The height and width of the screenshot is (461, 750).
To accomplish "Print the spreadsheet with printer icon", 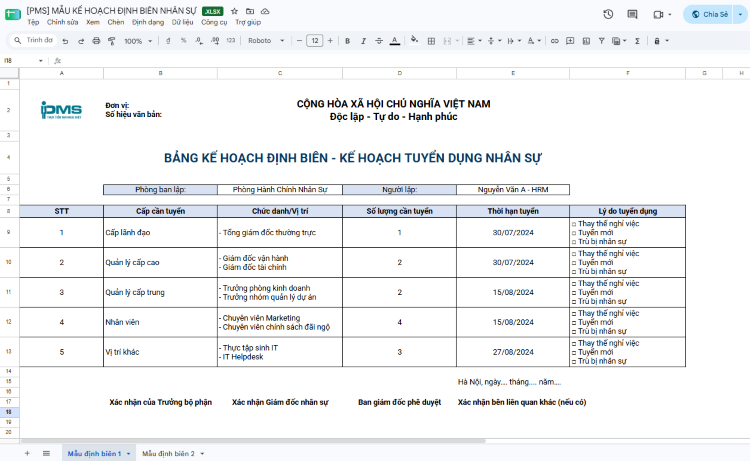I will tap(96, 41).
